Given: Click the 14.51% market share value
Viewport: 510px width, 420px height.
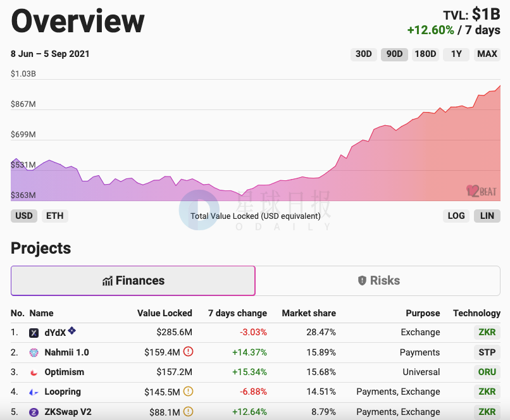Looking at the screenshot, I should point(321,392).
